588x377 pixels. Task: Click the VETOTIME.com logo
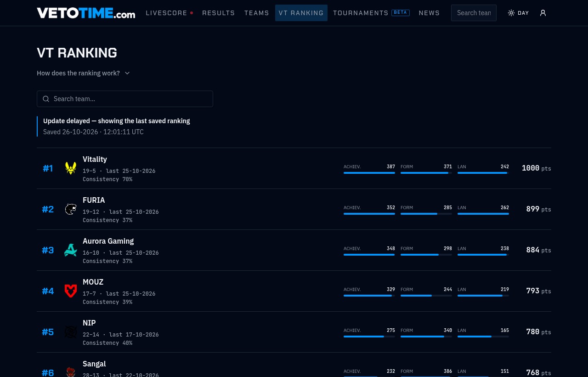pos(86,13)
